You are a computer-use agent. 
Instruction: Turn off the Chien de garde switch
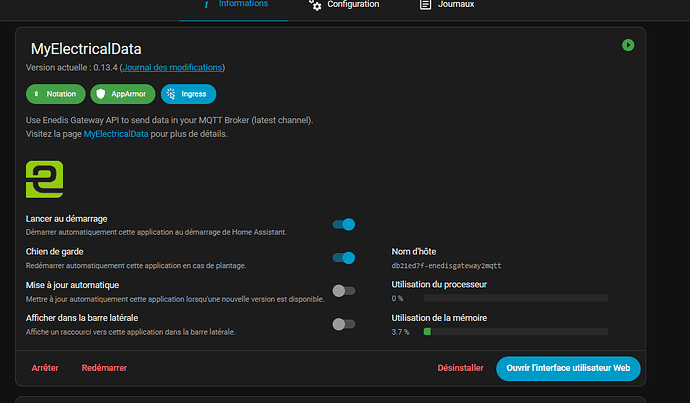(x=344, y=258)
